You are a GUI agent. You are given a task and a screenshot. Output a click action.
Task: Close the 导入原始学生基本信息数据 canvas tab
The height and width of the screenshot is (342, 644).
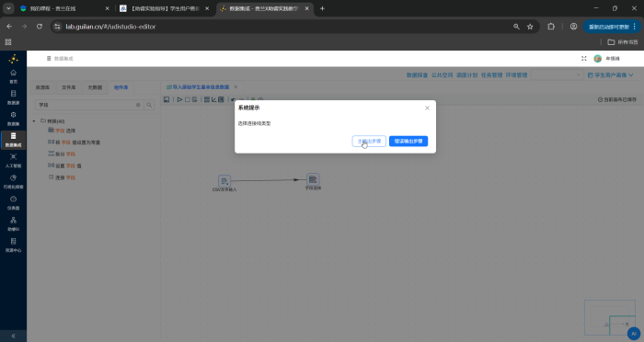(x=236, y=87)
